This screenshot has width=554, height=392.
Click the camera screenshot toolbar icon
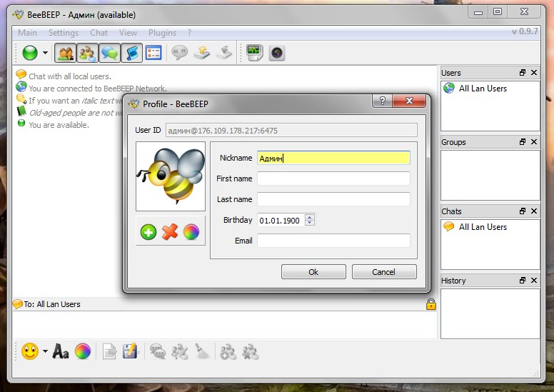(277, 53)
